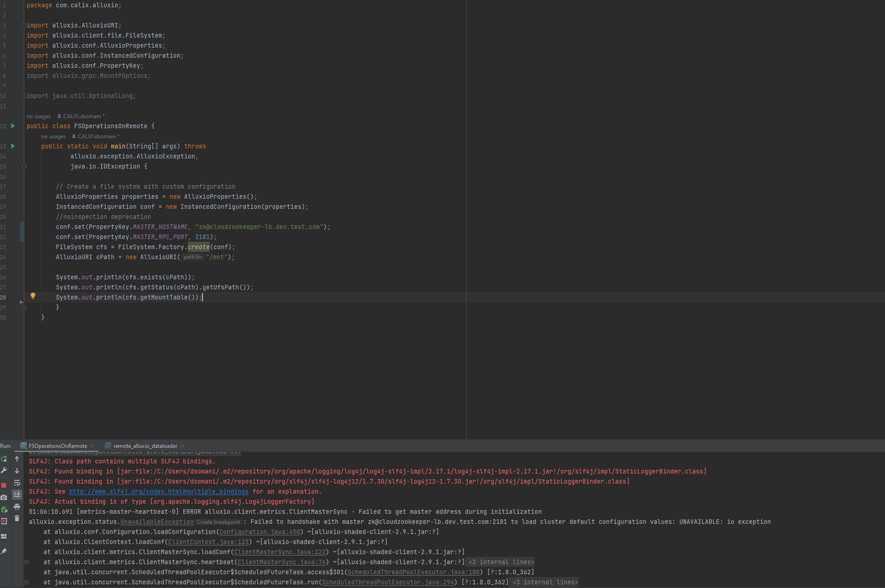Expand the 2 internal lines in stack trace
The height and width of the screenshot is (588, 885).
(501, 562)
